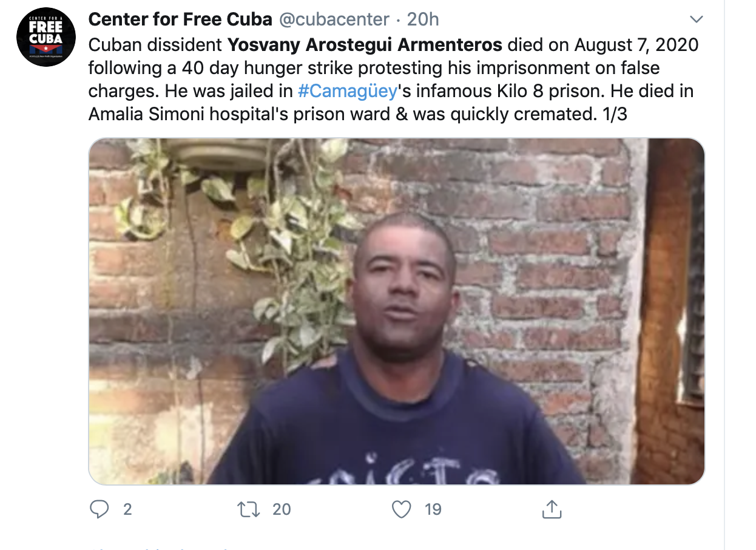Click the Center for Free Cuba display name
Screen dimensions: 756x550
coord(180,19)
